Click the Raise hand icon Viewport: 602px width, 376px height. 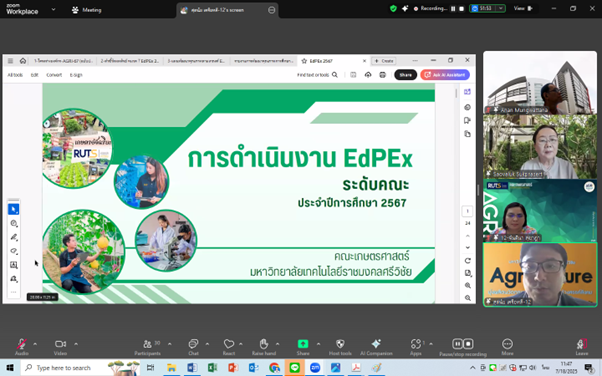[x=264, y=343]
